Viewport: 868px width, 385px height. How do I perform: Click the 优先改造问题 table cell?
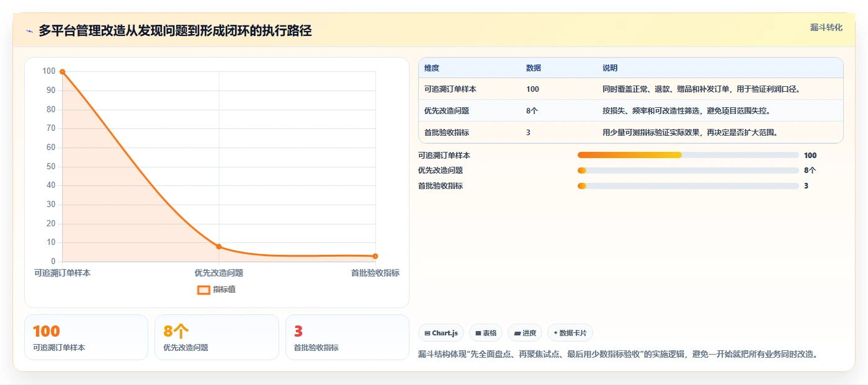point(447,111)
